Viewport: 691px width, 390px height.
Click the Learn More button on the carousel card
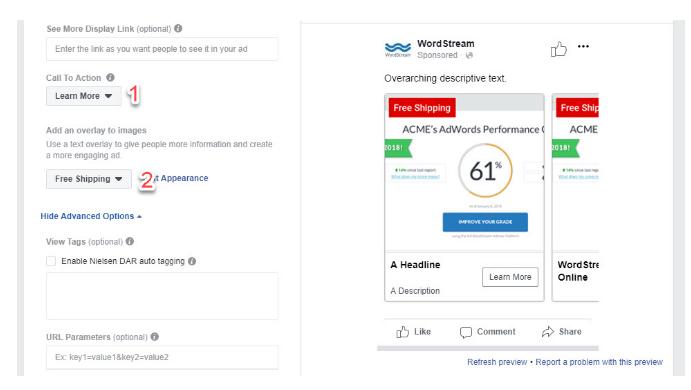coord(510,277)
